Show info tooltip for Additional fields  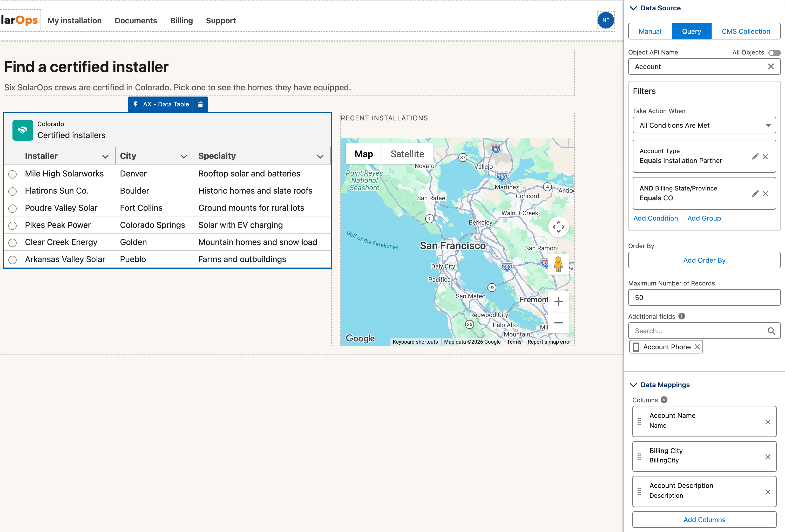(x=682, y=316)
